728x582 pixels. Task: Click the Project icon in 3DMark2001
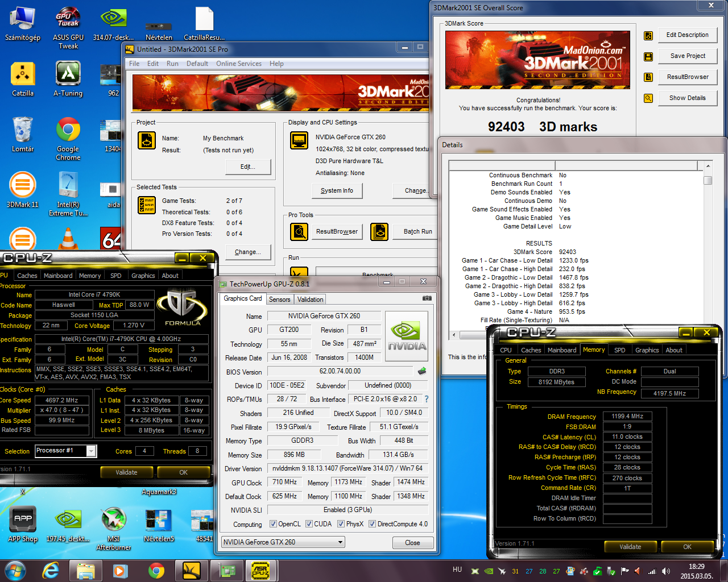[x=147, y=140]
